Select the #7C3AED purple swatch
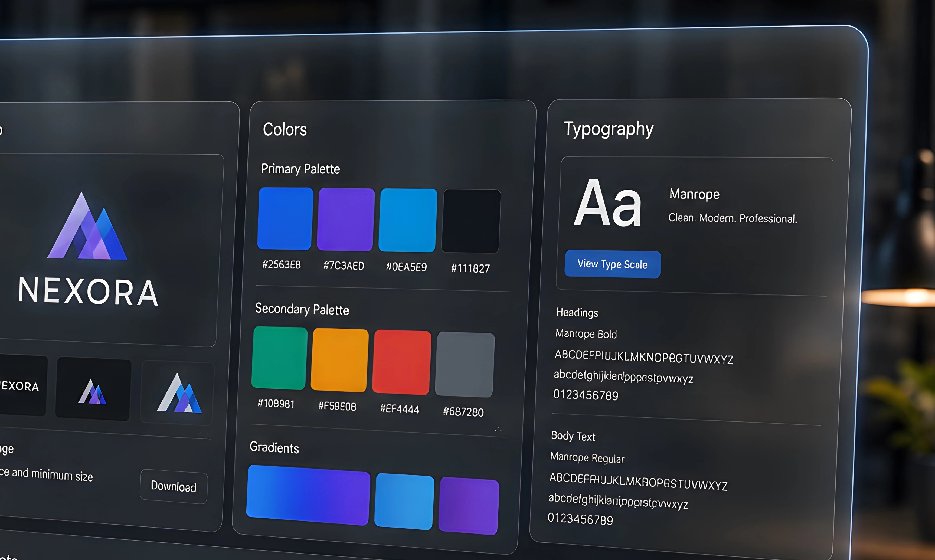Screen dimensions: 935x560 point(346,219)
